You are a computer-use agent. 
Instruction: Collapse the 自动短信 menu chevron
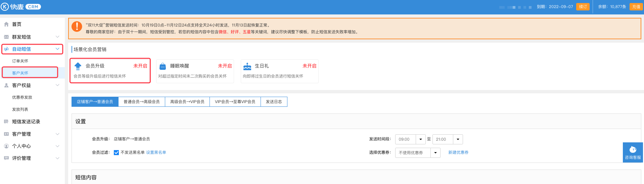57,49
